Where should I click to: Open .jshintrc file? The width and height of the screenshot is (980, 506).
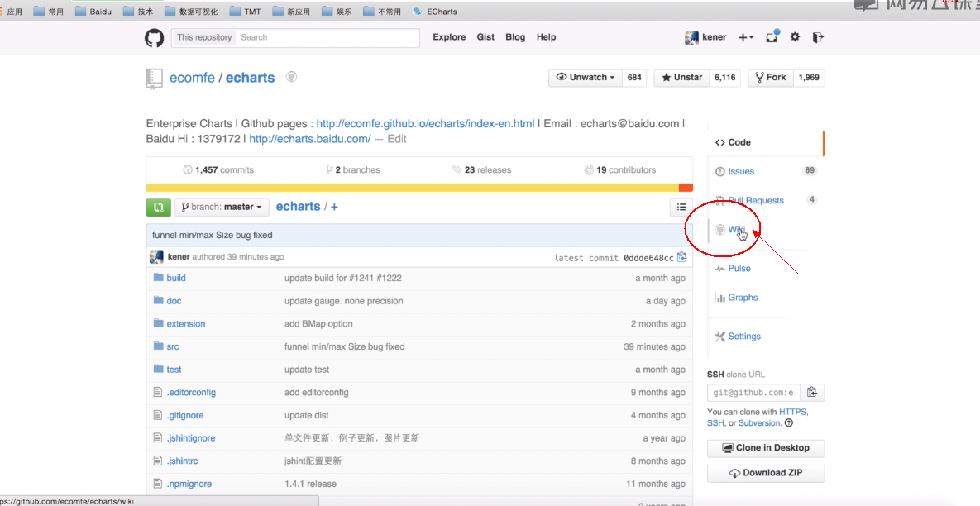click(183, 461)
